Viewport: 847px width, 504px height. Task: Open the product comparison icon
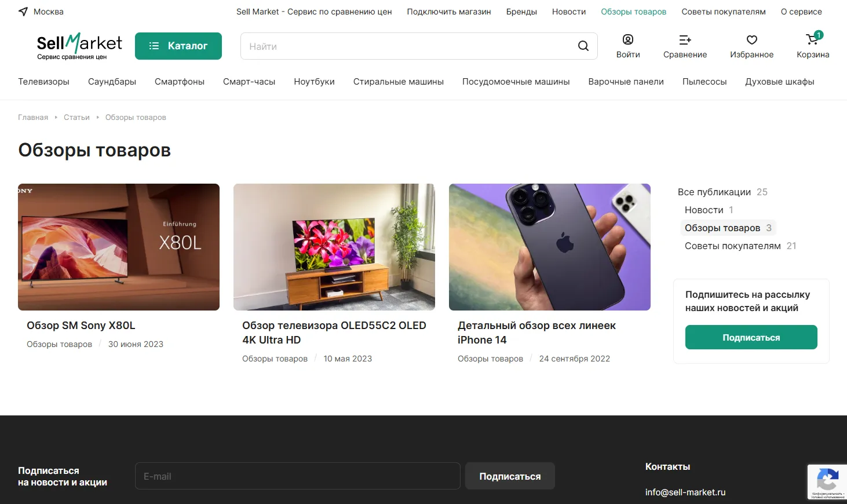[x=685, y=39]
